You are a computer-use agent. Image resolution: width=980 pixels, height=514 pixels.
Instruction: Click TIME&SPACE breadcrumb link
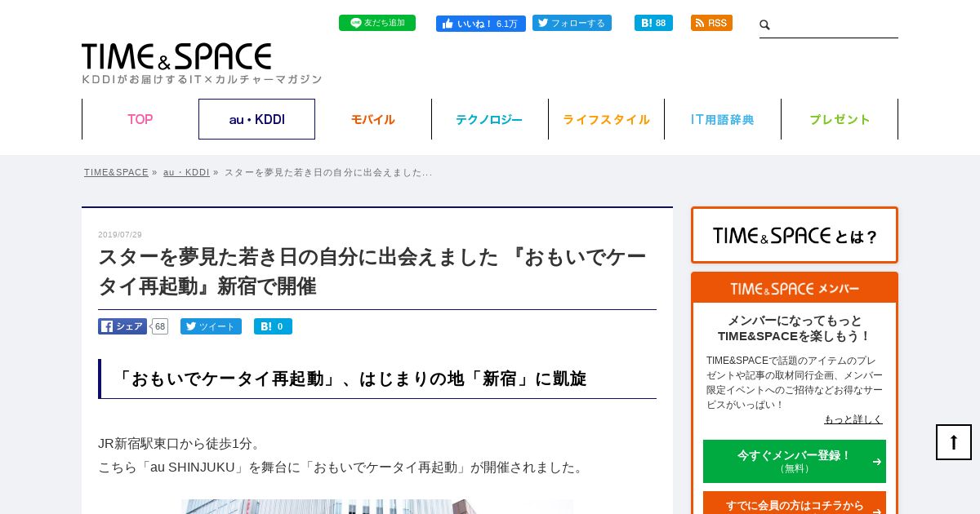click(x=116, y=172)
